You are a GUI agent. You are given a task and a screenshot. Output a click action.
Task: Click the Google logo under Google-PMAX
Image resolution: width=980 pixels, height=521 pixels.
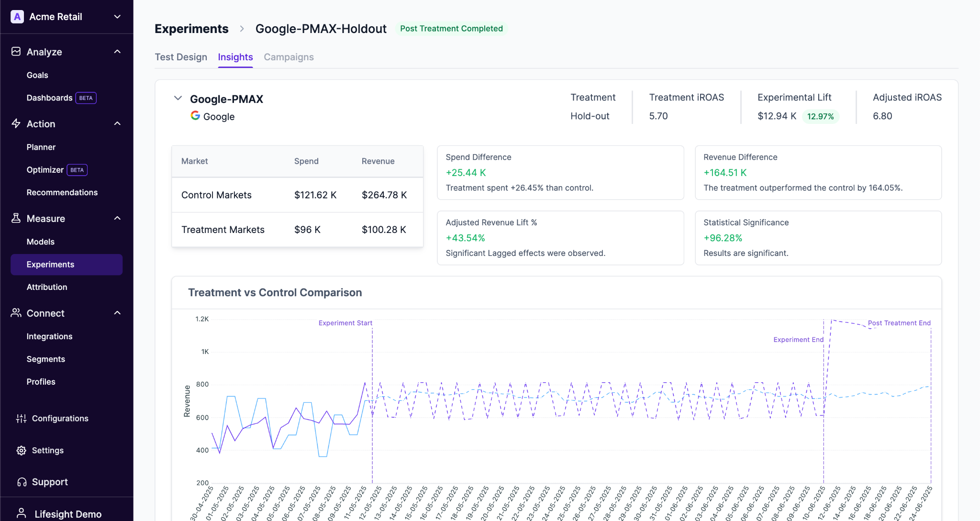pos(196,116)
